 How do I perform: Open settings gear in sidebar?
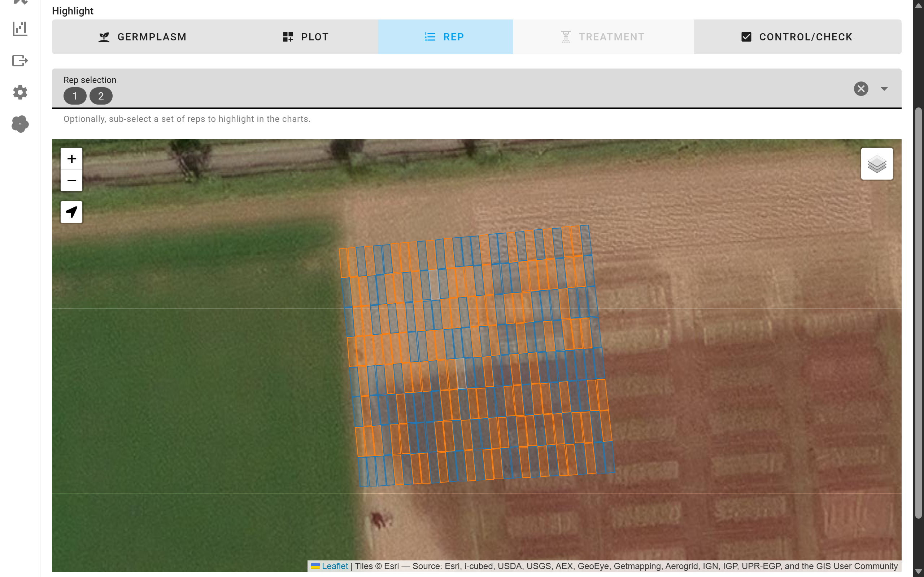20,92
